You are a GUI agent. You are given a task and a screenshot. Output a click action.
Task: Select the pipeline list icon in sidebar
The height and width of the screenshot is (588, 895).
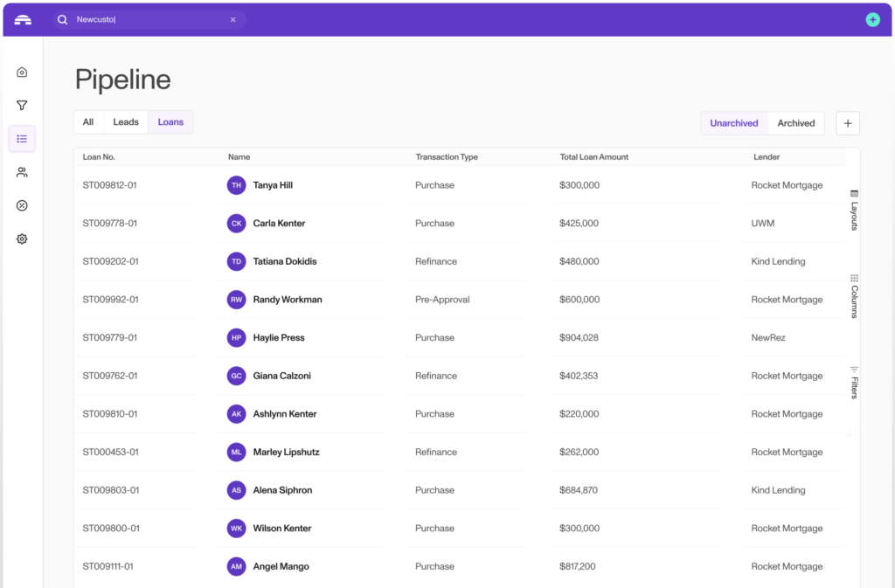[x=22, y=139]
